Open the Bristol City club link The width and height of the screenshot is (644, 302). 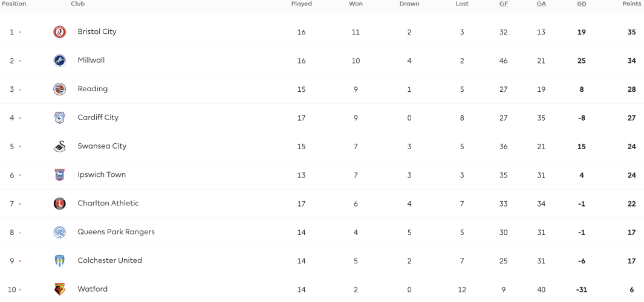(97, 31)
